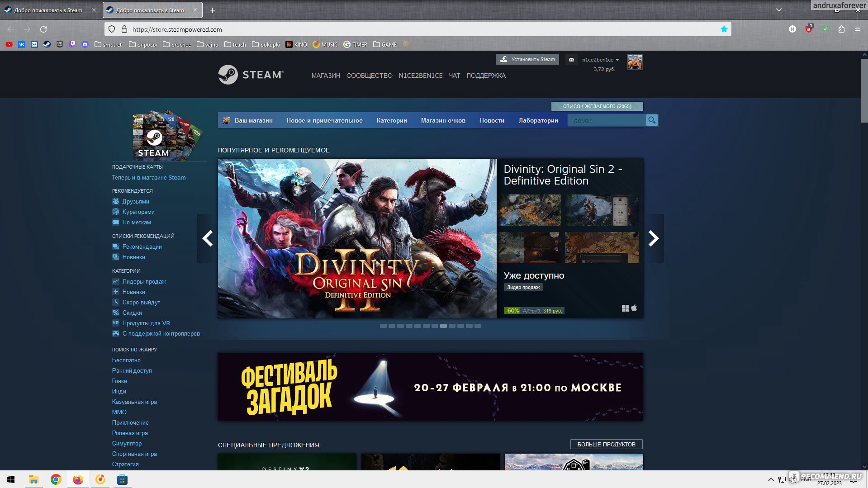Click the tracking protection shield icon
The height and width of the screenshot is (488, 868).
[112, 29]
